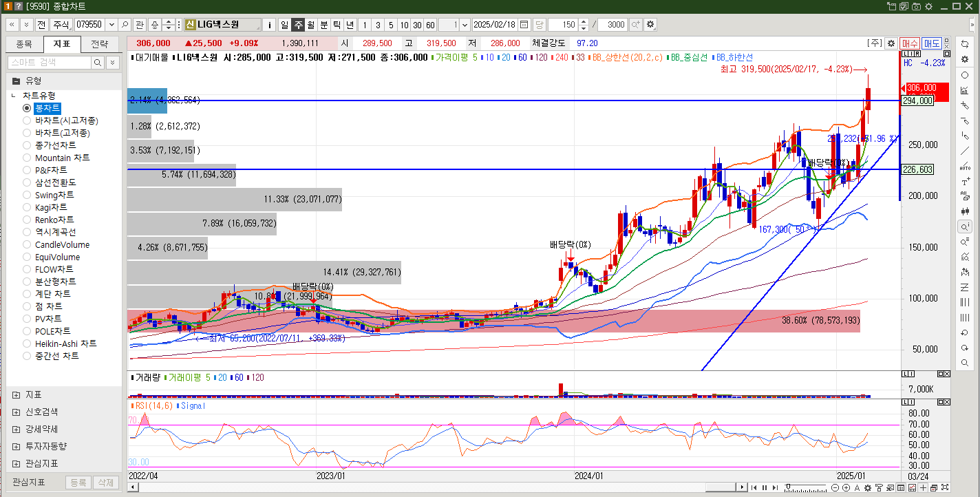This screenshot has width=980, height=497.
Task: Select the circle drawing tool
Action: [x=965, y=74]
